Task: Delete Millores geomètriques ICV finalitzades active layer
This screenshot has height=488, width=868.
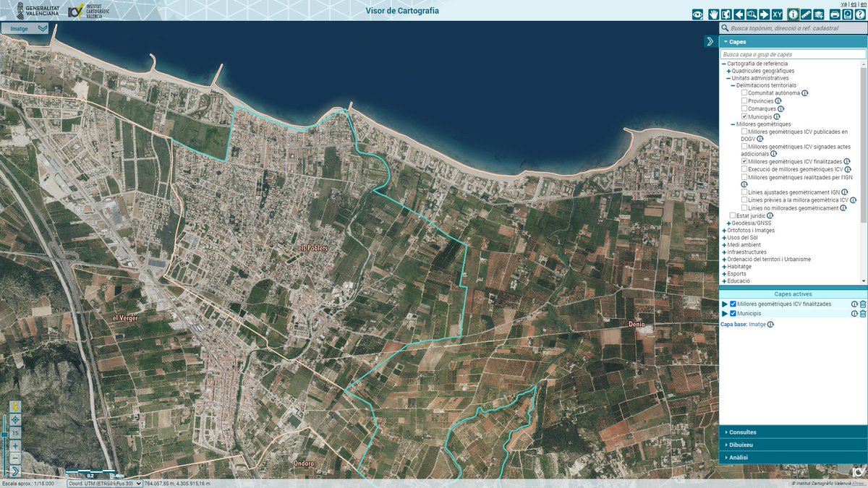Action: click(x=863, y=304)
